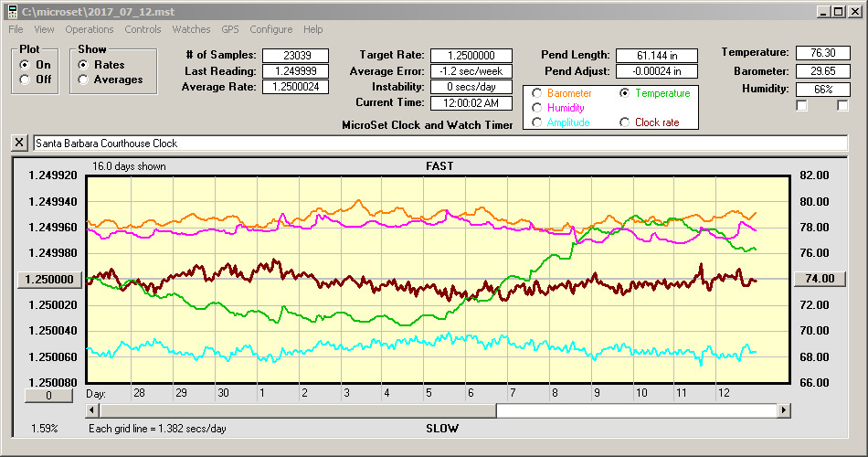Click the Each grid line = 1.382 secs/day text

coord(157,429)
